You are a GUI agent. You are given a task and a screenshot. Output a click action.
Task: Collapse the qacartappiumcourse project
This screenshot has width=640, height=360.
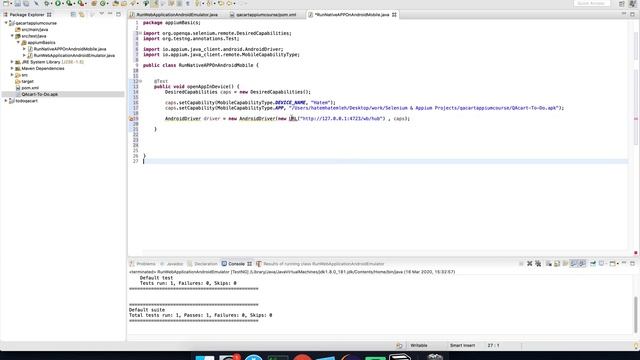tap(6, 23)
